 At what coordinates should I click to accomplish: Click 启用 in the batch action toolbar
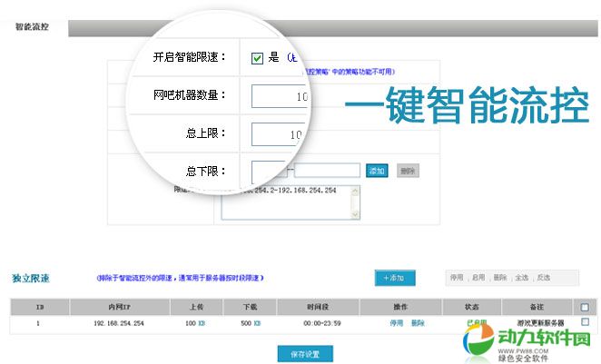click(x=478, y=278)
